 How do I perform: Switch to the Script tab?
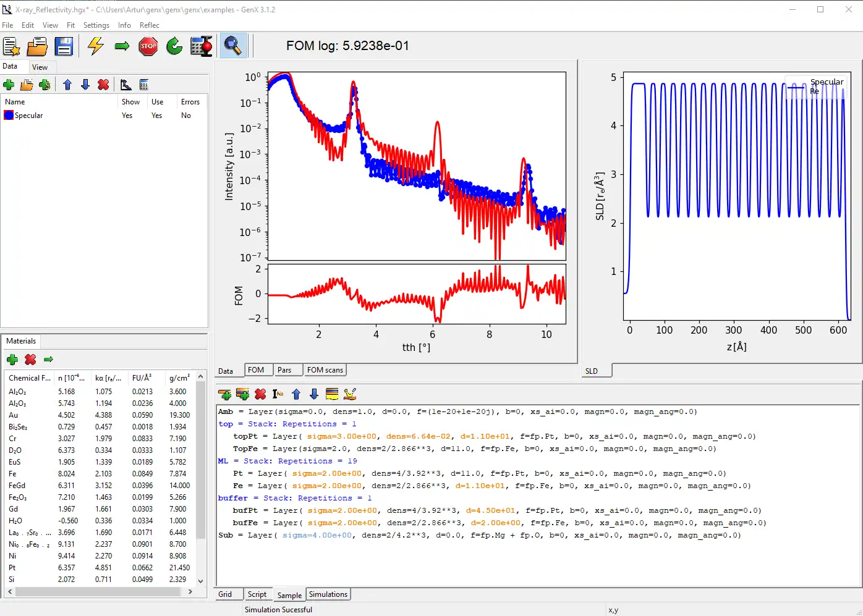click(x=257, y=594)
